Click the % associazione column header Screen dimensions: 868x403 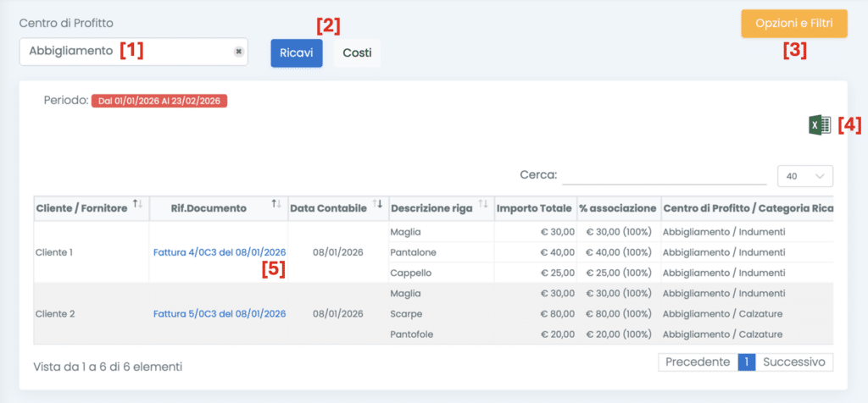[x=618, y=208]
